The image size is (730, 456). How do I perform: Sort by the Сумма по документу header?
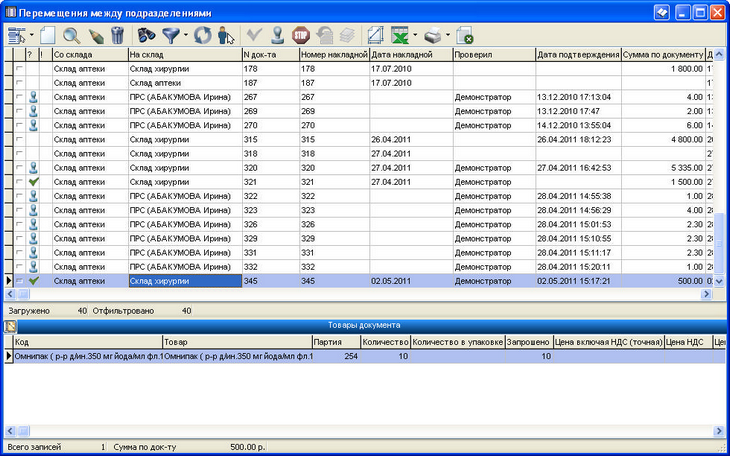click(663, 54)
